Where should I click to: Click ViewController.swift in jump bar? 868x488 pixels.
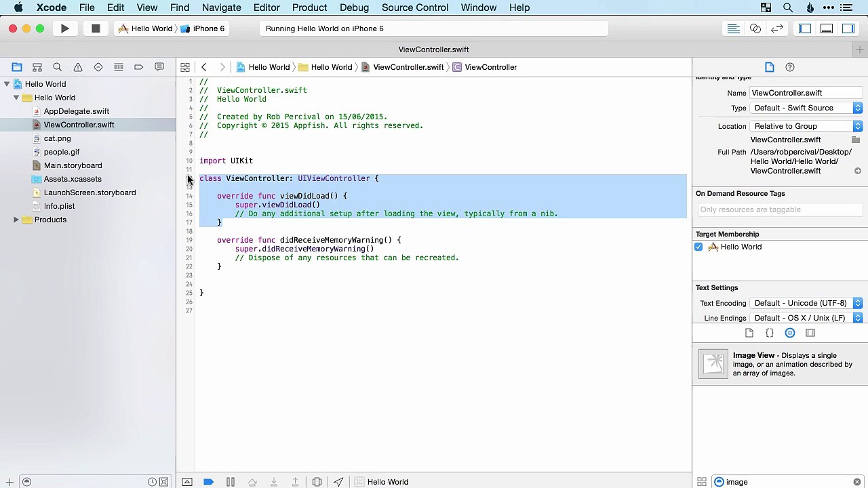[403, 67]
